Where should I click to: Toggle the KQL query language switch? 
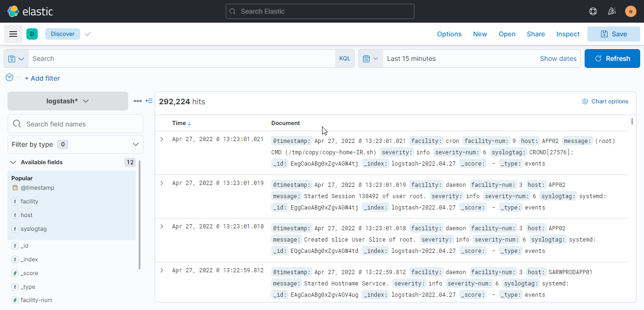click(345, 59)
